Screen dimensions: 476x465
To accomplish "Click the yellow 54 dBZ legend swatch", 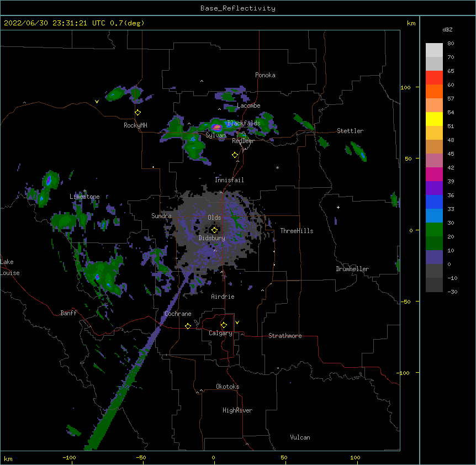I will [434, 119].
